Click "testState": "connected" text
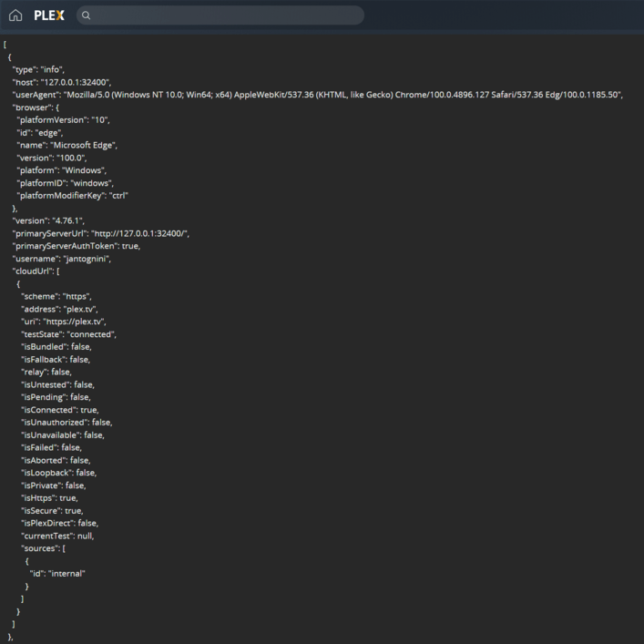The height and width of the screenshot is (644, 644). pyautogui.click(x=68, y=334)
